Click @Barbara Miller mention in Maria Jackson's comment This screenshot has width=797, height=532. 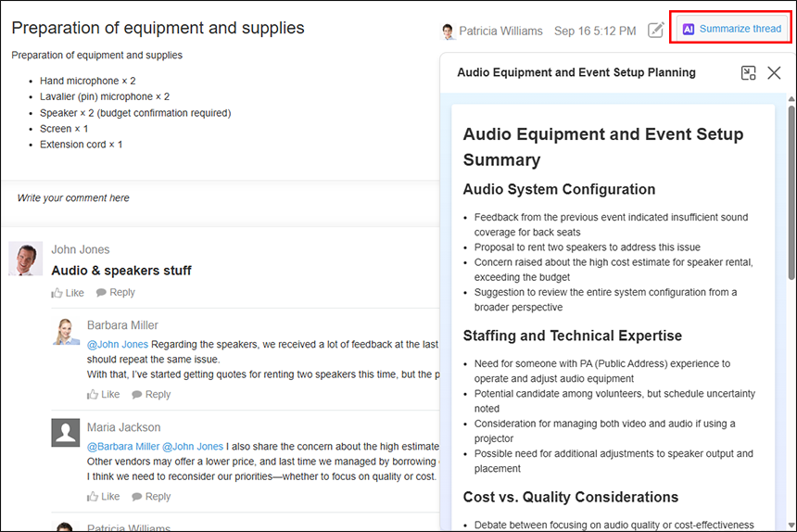124,447
